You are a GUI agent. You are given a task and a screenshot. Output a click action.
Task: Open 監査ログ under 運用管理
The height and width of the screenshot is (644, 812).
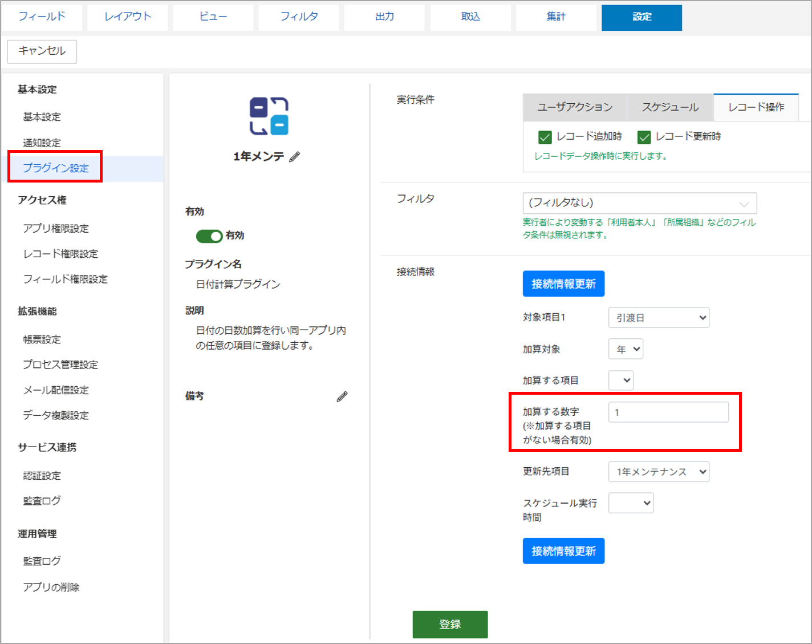pos(42,561)
